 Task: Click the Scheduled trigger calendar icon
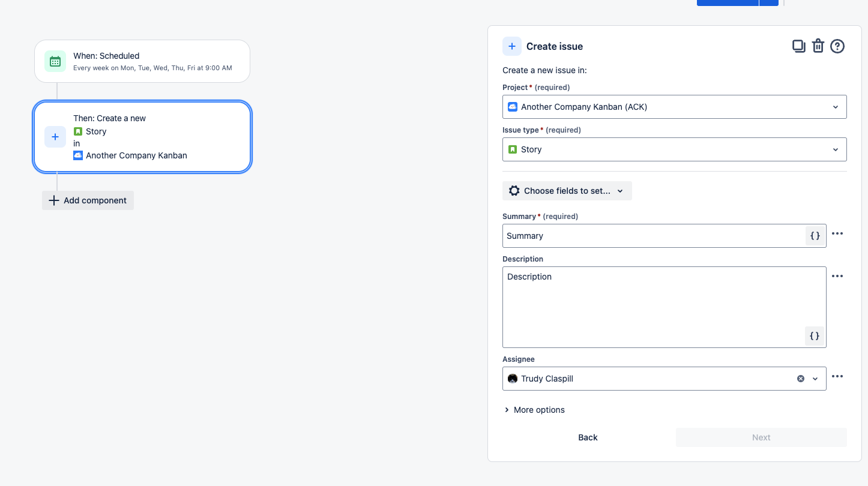[55, 61]
